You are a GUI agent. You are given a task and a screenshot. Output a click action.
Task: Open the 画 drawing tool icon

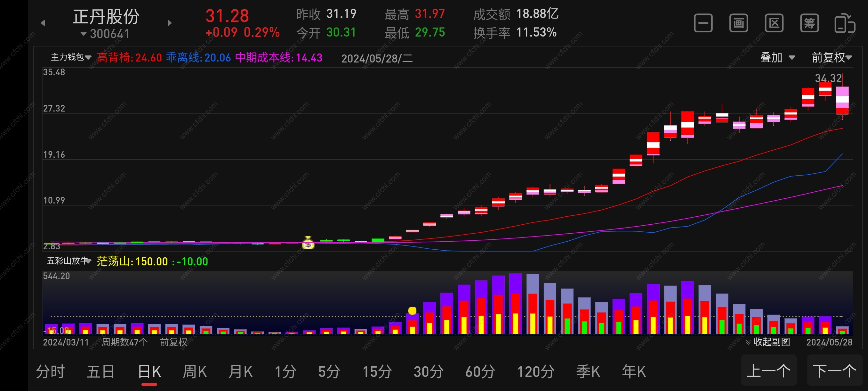738,23
